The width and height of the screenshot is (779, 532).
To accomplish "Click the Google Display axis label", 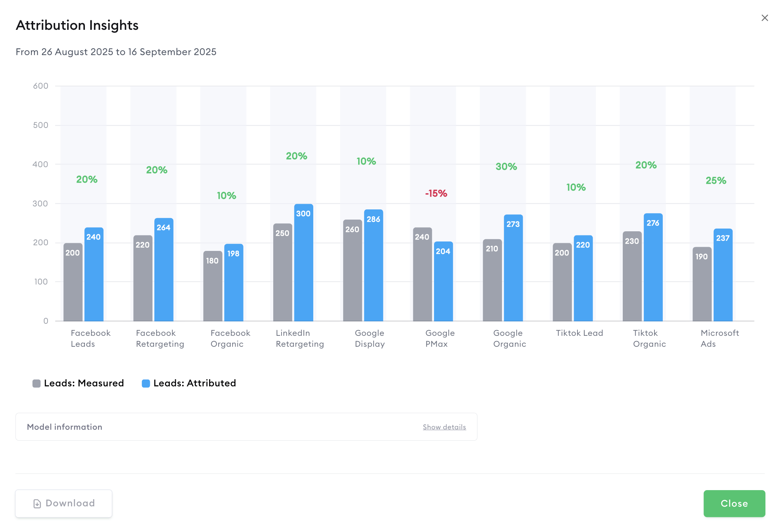I will click(369, 338).
